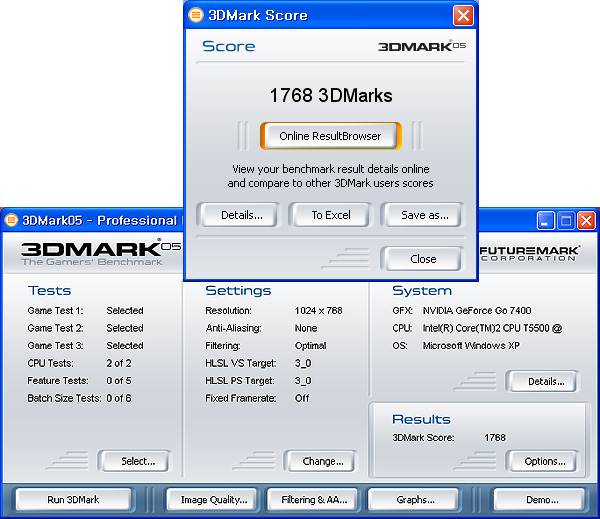Click 3DMark Score result value 1768

pos(495,437)
